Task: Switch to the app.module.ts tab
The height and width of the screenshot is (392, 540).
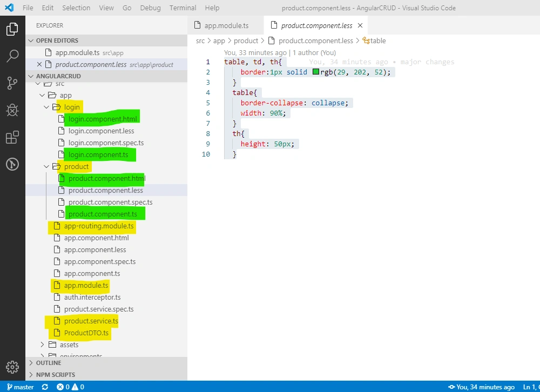Action: (226, 25)
